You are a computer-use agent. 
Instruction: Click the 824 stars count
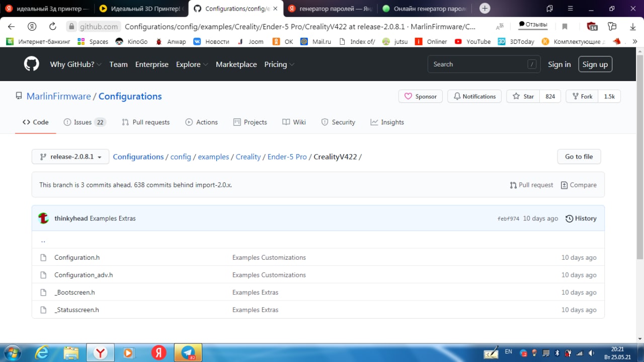[550, 96]
